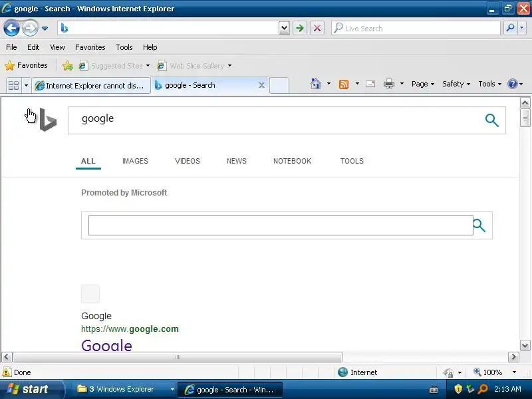The height and width of the screenshot is (399, 532).
Task: Click the red Stop loading button
Action: tap(317, 28)
